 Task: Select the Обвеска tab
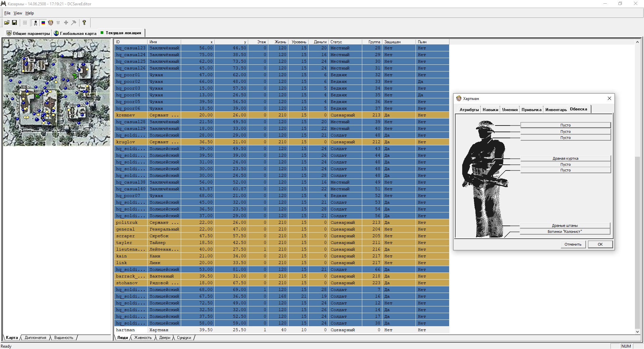pos(579,109)
